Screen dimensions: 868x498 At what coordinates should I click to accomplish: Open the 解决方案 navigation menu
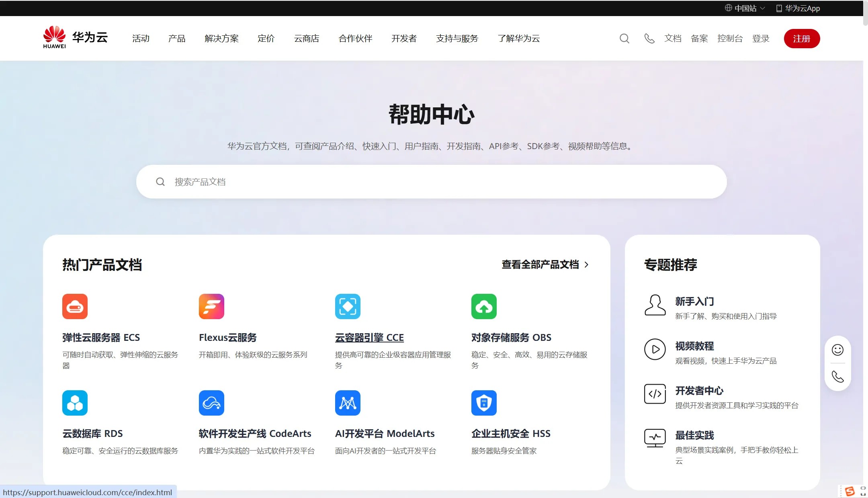[x=221, y=39]
